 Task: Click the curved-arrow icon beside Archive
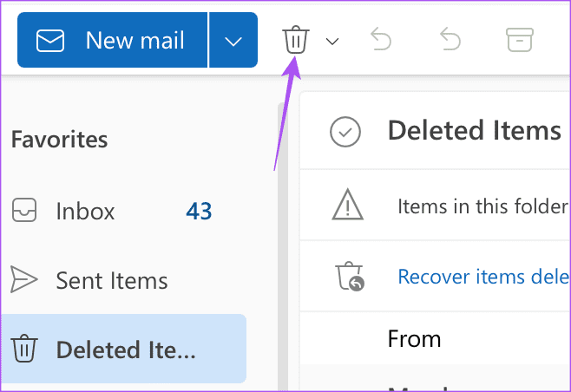[x=450, y=39]
